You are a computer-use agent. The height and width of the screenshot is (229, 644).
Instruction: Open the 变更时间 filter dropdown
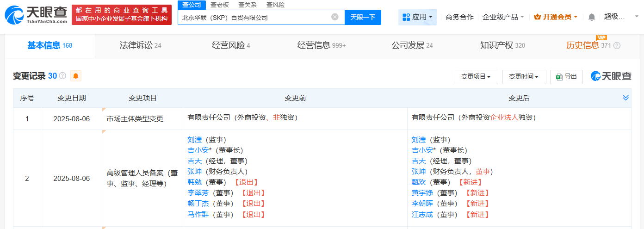(x=524, y=77)
